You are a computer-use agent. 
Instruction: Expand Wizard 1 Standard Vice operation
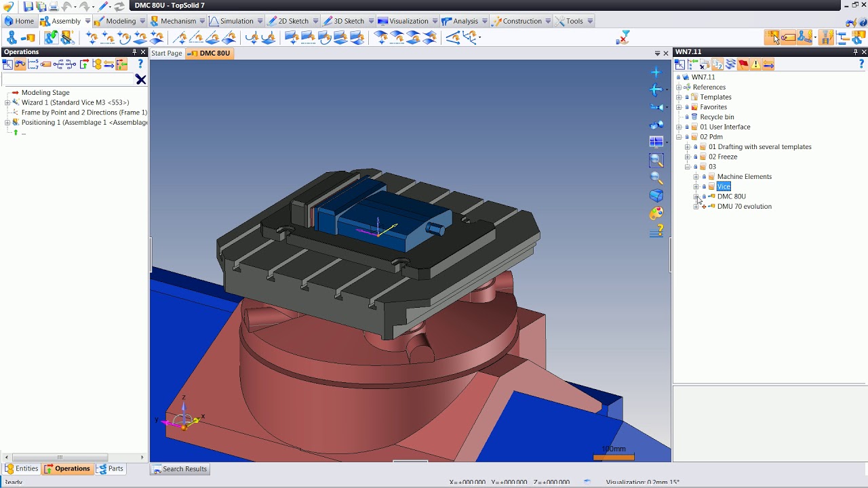[7, 103]
